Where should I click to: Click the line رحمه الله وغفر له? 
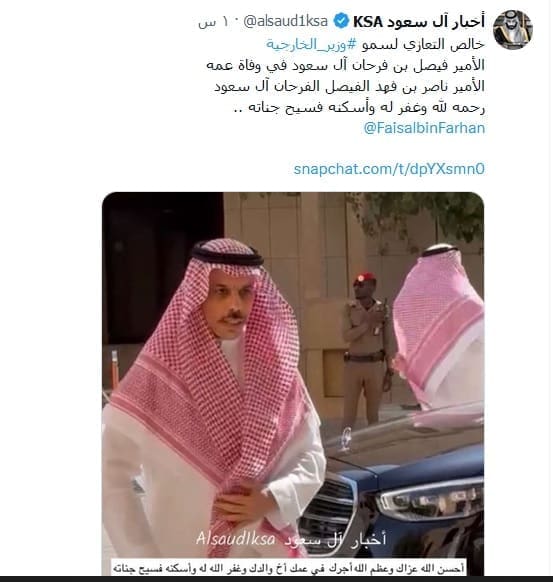point(360,107)
